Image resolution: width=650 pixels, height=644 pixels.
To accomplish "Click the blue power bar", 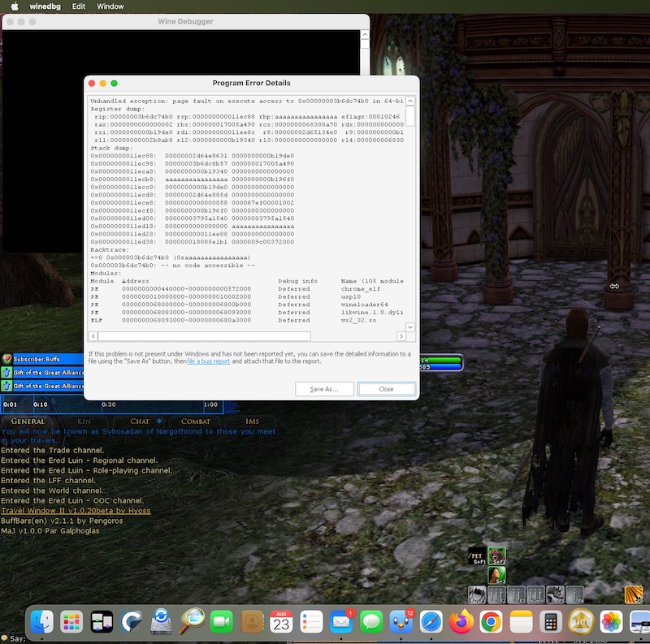I will coord(441,366).
